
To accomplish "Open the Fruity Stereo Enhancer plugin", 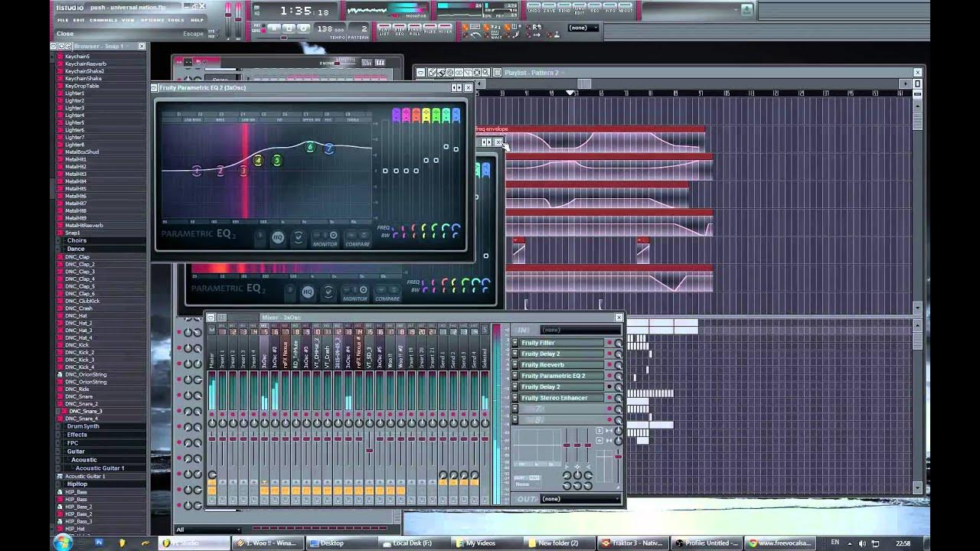I will click(562, 398).
